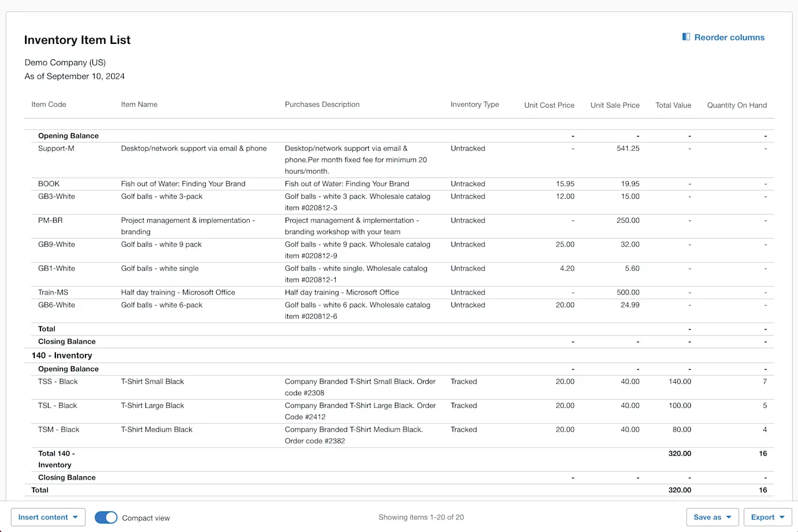Click the GB1-White item code
The height and width of the screenshot is (532, 798).
(x=56, y=268)
